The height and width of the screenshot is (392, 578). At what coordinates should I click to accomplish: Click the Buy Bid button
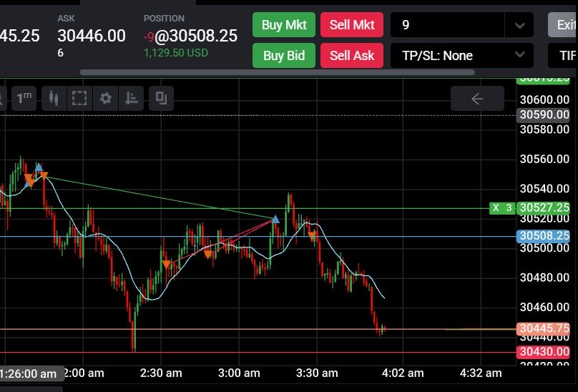(284, 55)
